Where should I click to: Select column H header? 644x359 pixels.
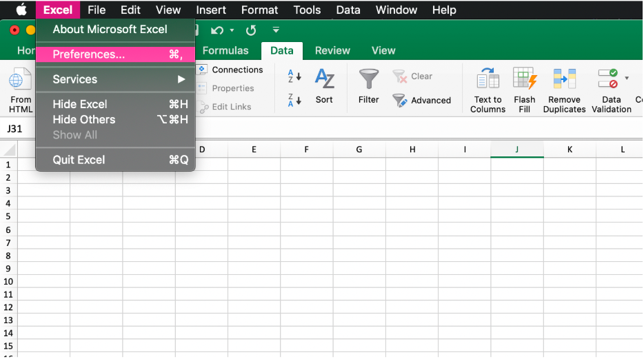pyautogui.click(x=412, y=150)
